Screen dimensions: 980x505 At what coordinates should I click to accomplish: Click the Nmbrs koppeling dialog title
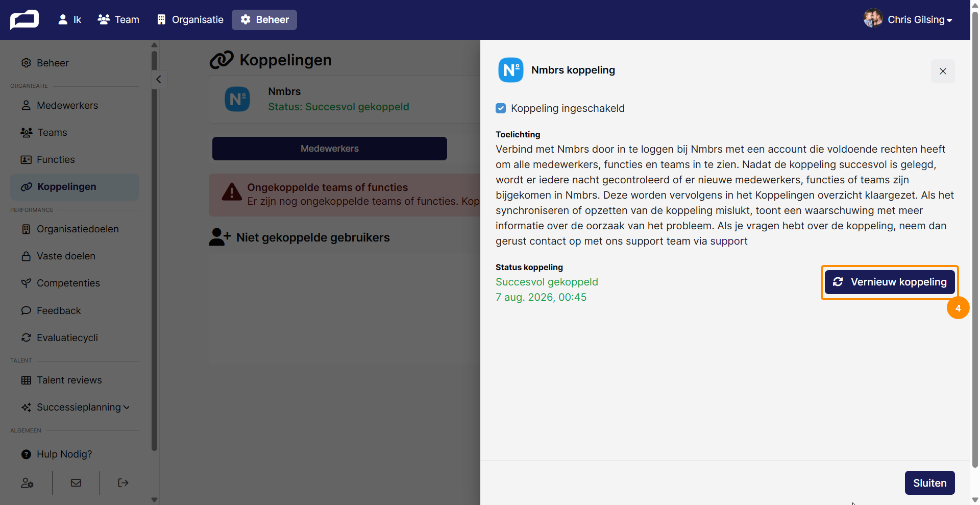click(573, 70)
